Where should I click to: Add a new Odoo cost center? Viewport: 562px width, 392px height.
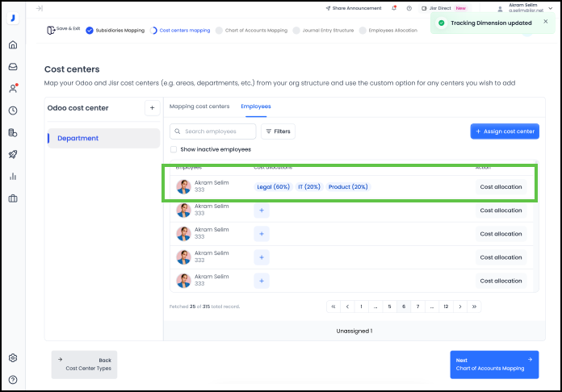pos(152,108)
